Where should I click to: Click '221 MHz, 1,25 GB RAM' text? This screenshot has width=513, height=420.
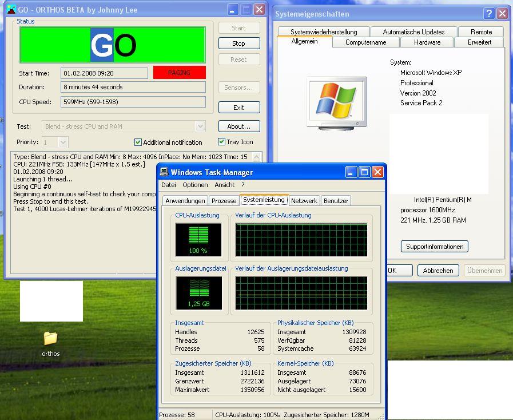(x=433, y=220)
